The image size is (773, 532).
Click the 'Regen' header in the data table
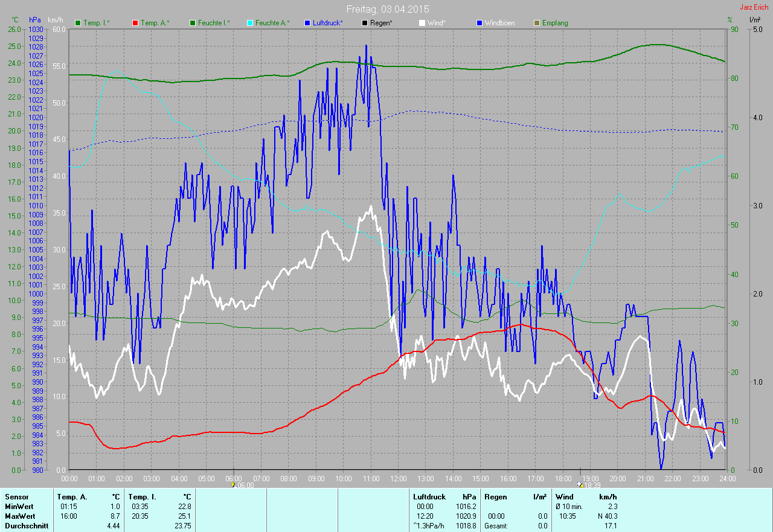point(495,497)
